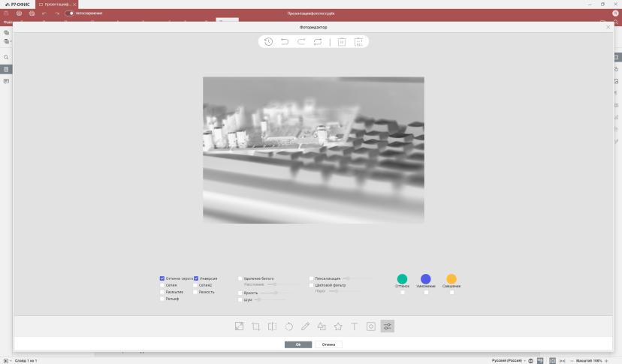Select the pencil draw tool
The width and height of the screenshot is (622, 364).
click(305, 326)
